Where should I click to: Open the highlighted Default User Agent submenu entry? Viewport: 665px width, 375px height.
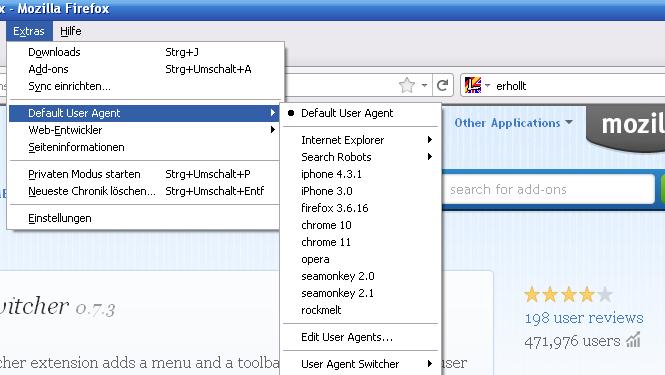[x=143, y=113]
